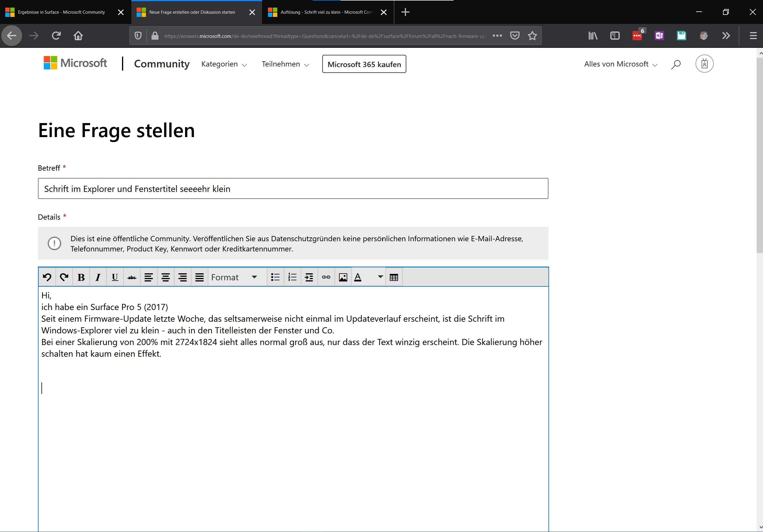View site security lock information
The height and width of the screenshot is (532, 763).
(x=155, y=36)
